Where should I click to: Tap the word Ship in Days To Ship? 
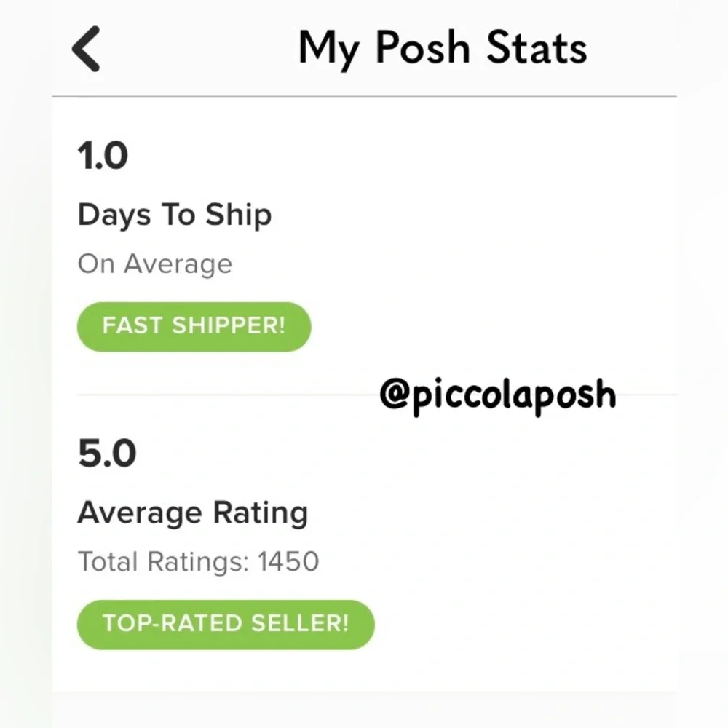pos(238,215)
